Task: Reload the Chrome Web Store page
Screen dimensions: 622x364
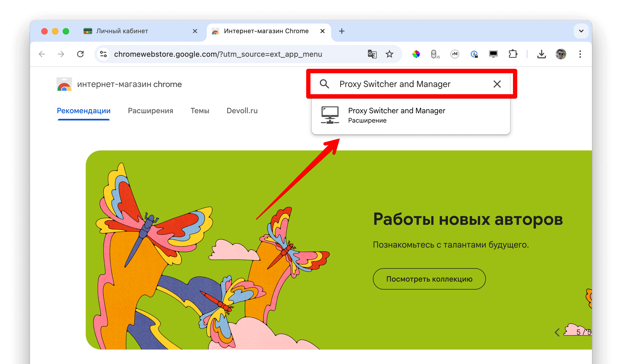Action: point(80,54)
